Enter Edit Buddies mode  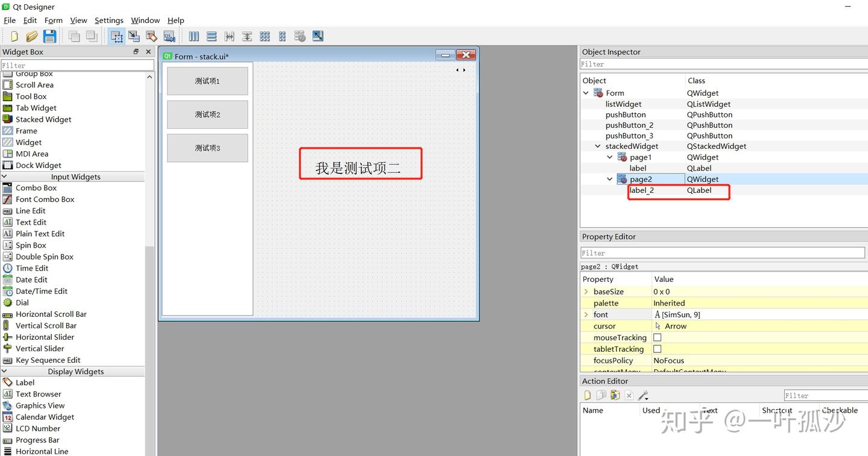151,36
